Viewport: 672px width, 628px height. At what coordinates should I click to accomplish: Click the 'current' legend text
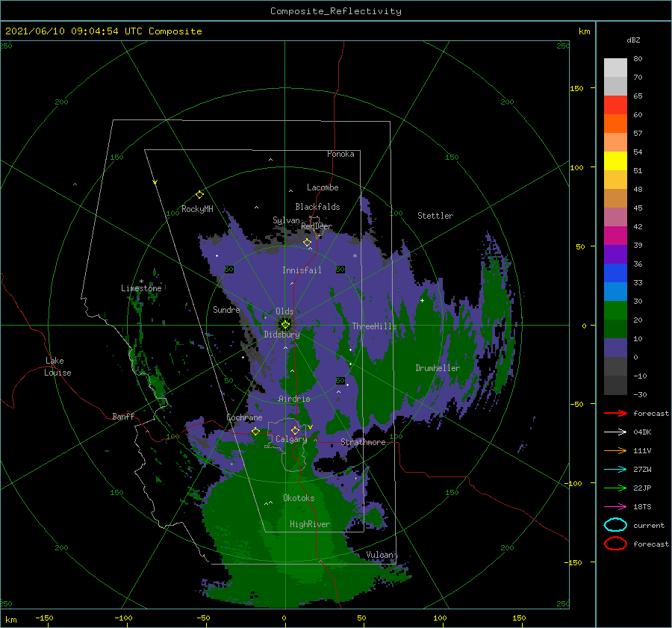(649, 525)
